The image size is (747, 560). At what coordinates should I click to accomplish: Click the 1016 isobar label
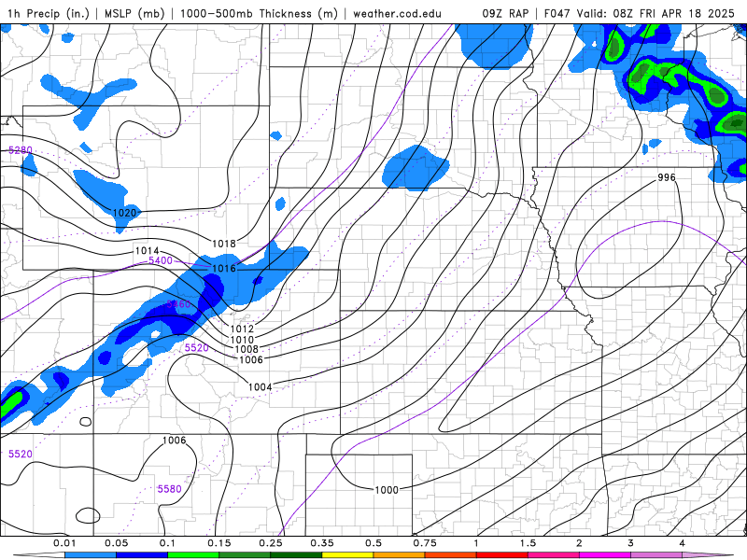224,269
